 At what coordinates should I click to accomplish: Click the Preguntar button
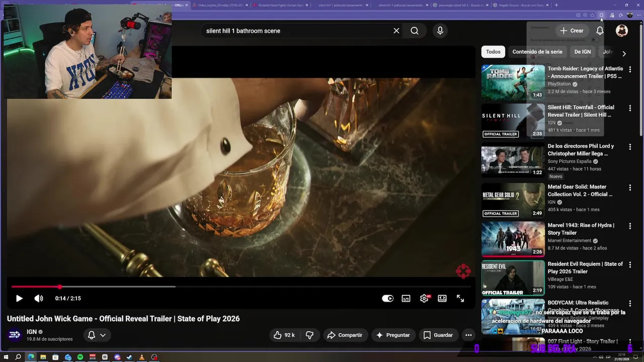pos(393,335)
